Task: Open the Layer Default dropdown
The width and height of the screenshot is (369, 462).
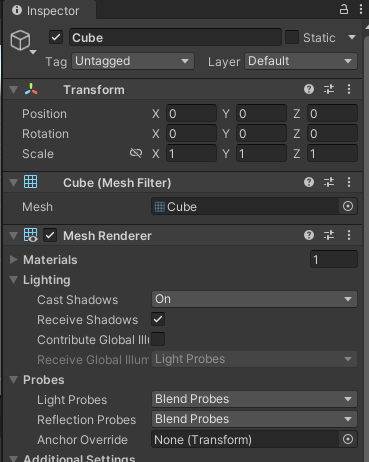Action: [301, 61]
